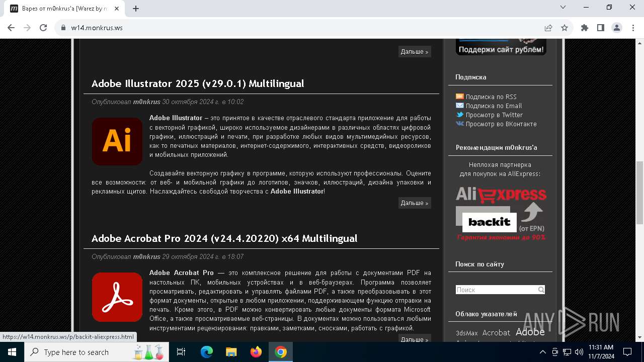The width and height of the screenshot is (644, 362).
Task: Click the Email envelope icon
Action: (x=459, y=106)
